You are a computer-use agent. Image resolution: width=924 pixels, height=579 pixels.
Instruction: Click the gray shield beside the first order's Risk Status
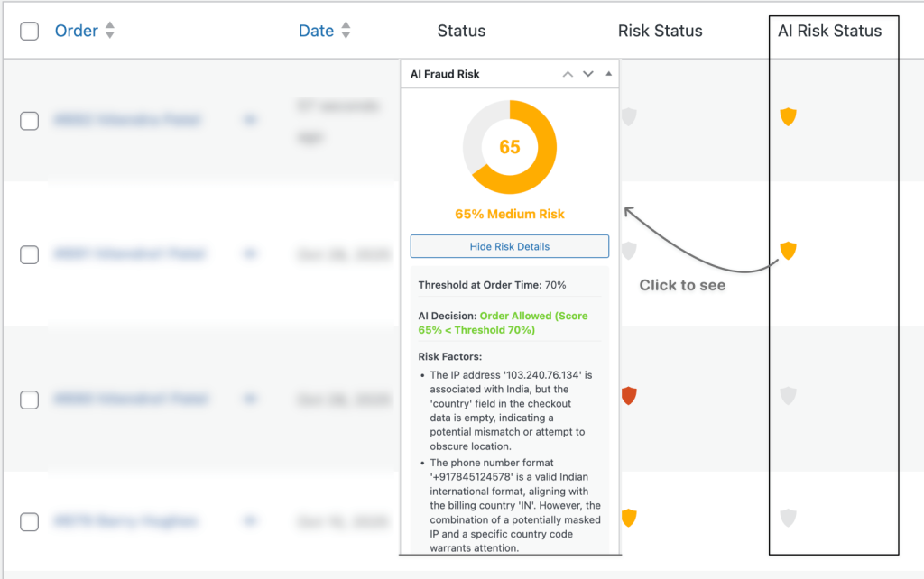point(629,115)
